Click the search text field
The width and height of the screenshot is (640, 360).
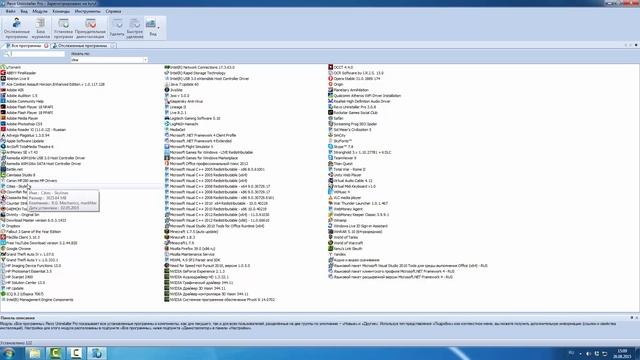tap(37, 54)
